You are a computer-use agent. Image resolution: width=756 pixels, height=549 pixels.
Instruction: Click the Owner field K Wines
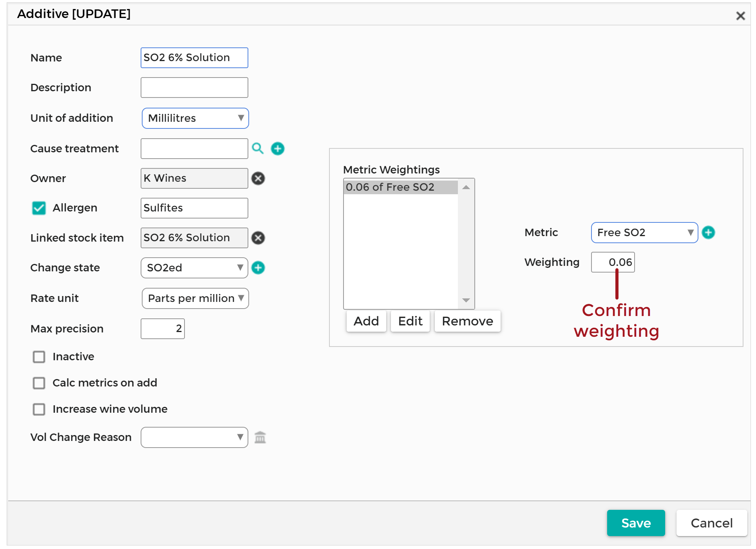[194, 179]
